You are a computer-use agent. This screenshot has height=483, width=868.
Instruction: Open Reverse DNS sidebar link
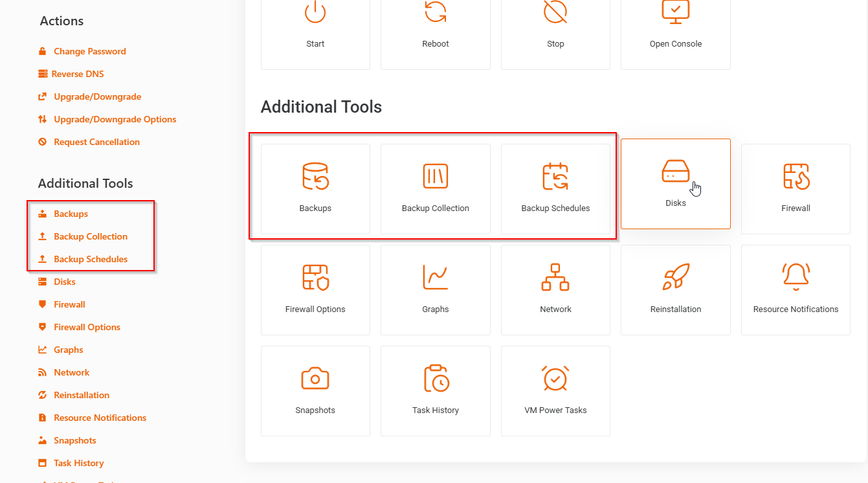[x=78, y=74]
